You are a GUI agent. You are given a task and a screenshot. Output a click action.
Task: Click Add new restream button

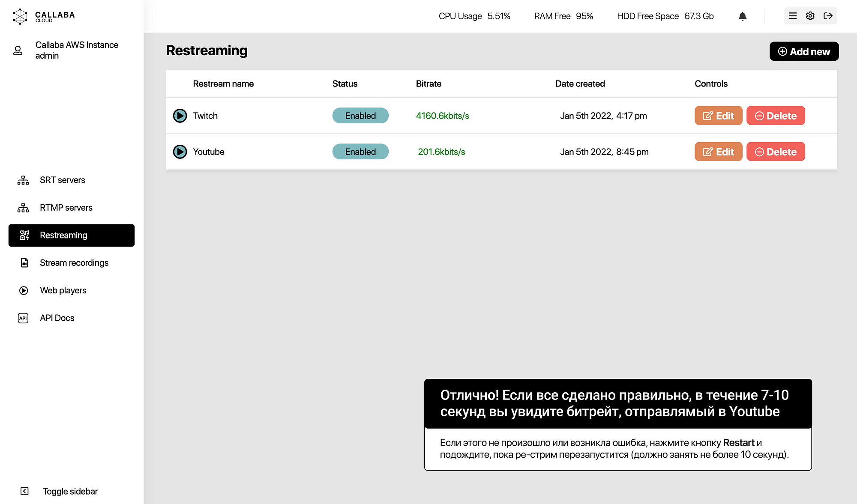(804, 51)
